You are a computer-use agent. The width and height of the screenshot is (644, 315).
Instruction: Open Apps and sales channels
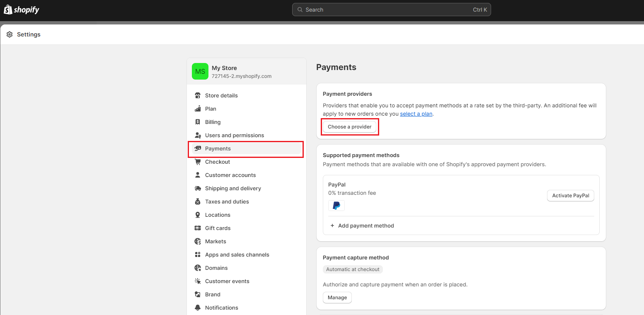coord(247,254)
